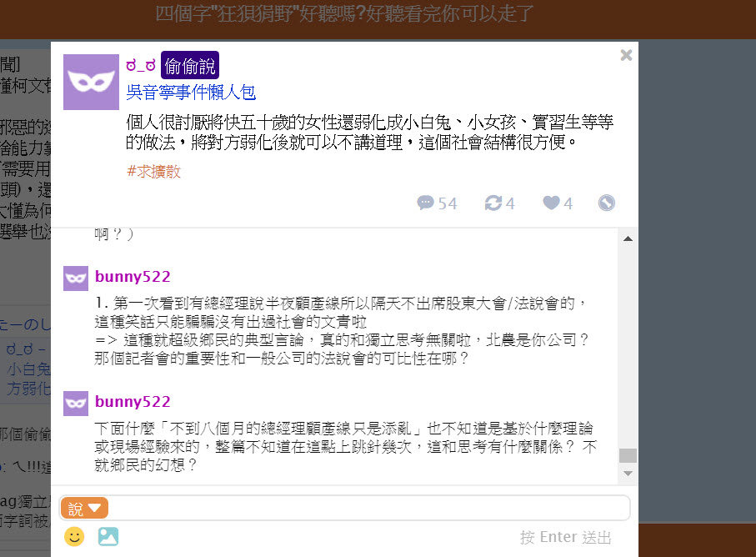Close the plurk popup with the X
The image size is (756, 557).
click(x=626, y=55)
